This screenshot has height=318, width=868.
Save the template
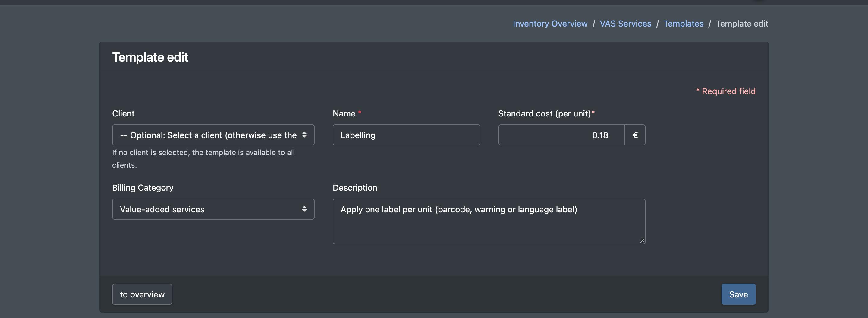click(738, 294)
